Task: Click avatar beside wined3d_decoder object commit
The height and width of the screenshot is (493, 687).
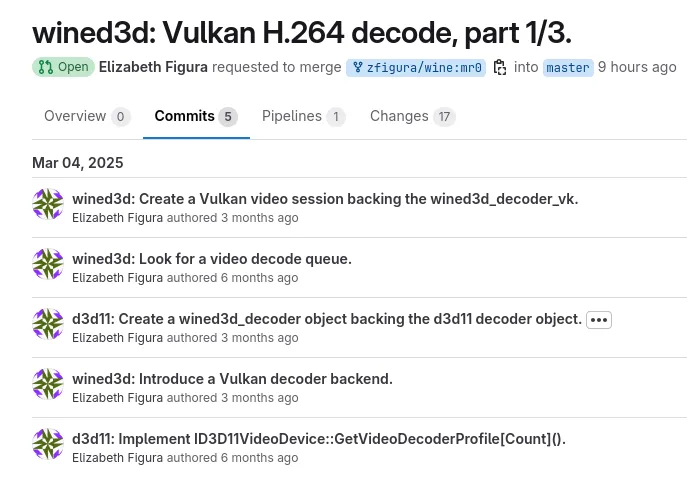Action: [x=48, y=324]
